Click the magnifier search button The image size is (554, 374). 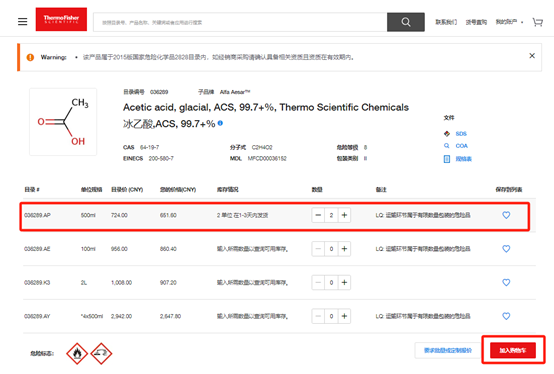(406, 22)
